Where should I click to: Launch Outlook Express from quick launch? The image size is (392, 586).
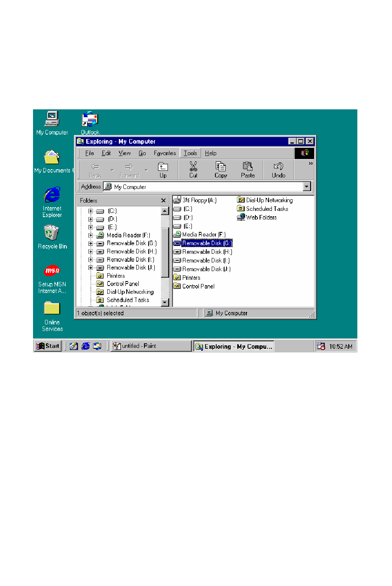(97, 346)
